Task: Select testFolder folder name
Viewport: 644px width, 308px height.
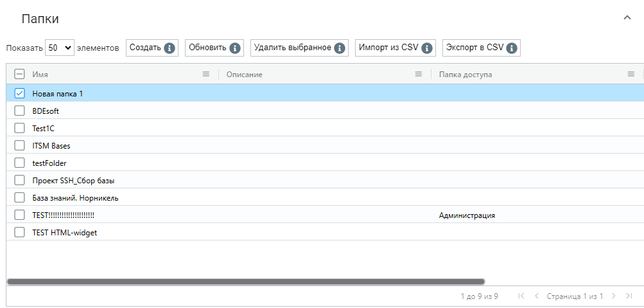Action: 49,163
